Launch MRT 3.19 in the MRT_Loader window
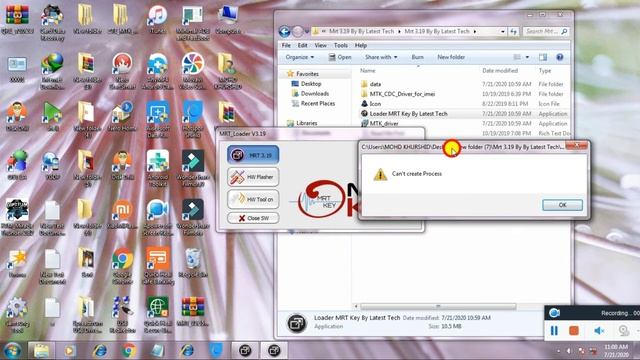Image resolution: width=640 pixels, height=360 pixels. [x=253, y=155]
